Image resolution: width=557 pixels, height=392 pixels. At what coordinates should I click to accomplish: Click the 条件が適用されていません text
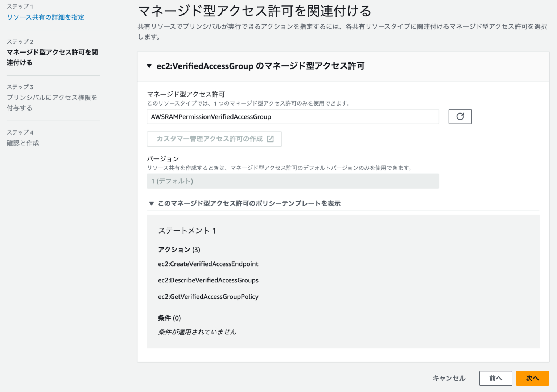[x=197, y=332]
